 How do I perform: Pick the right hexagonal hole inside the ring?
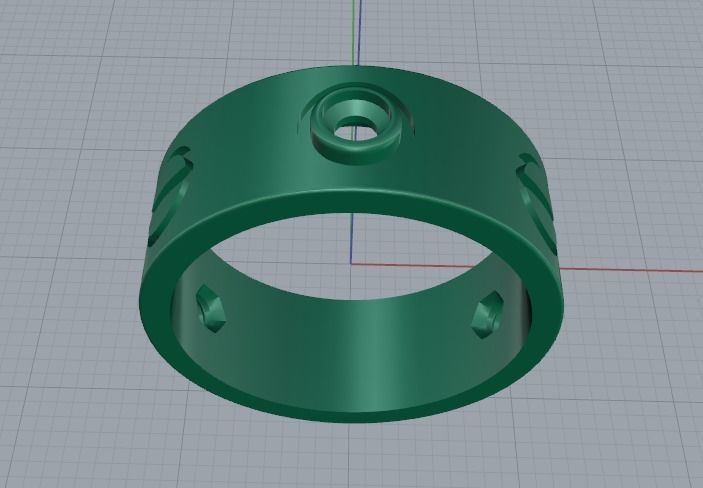pos(488,314)
